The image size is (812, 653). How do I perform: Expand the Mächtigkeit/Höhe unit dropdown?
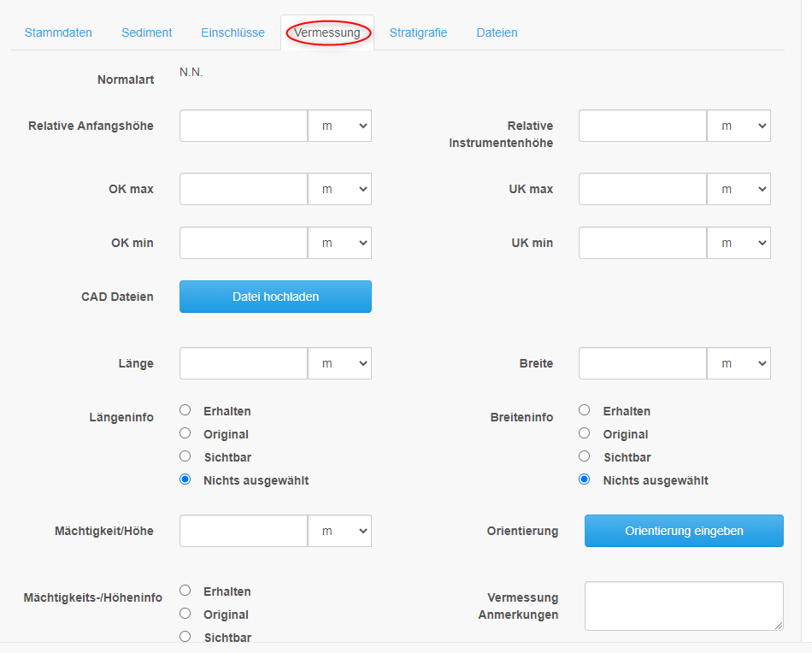pos(339,531)
